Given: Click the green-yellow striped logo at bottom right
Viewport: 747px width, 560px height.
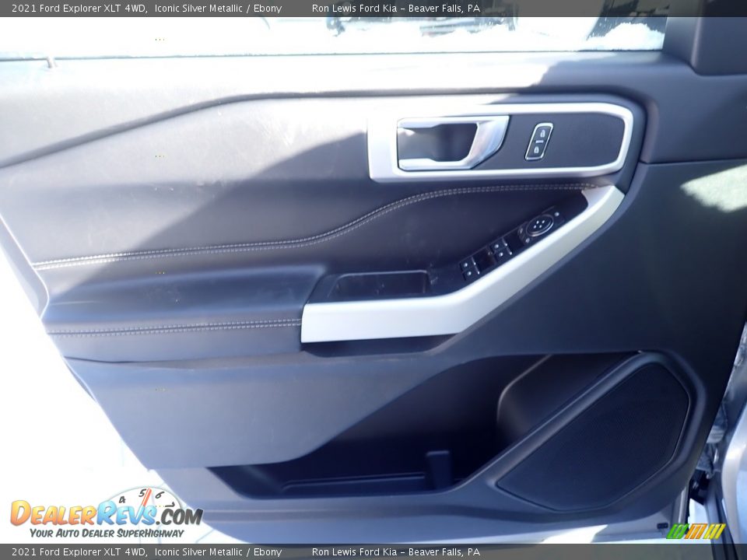Looking at the screenshot, I should (x=696, y=531).
